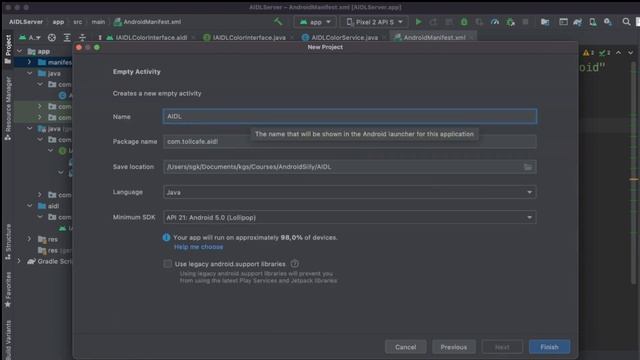Image resolution: width=640 pixels, height=360 pixels.
Task: Click the Name input field
Action: [349, 116]
